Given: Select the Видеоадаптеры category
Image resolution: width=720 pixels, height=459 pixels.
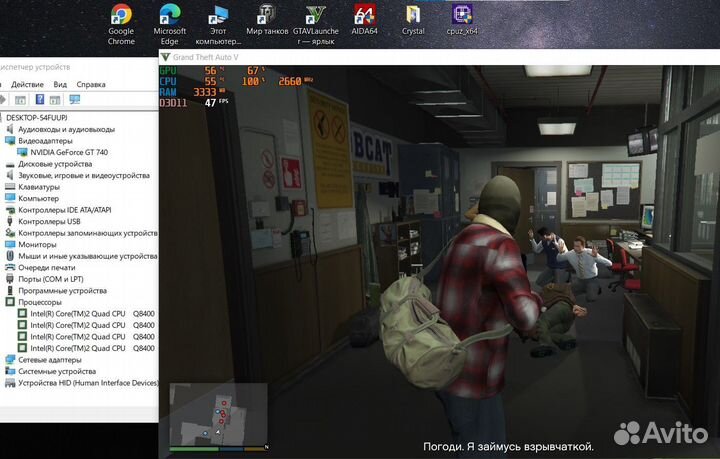Looking at the screenshot, I should pyautogui.click(x=46, y=141).
